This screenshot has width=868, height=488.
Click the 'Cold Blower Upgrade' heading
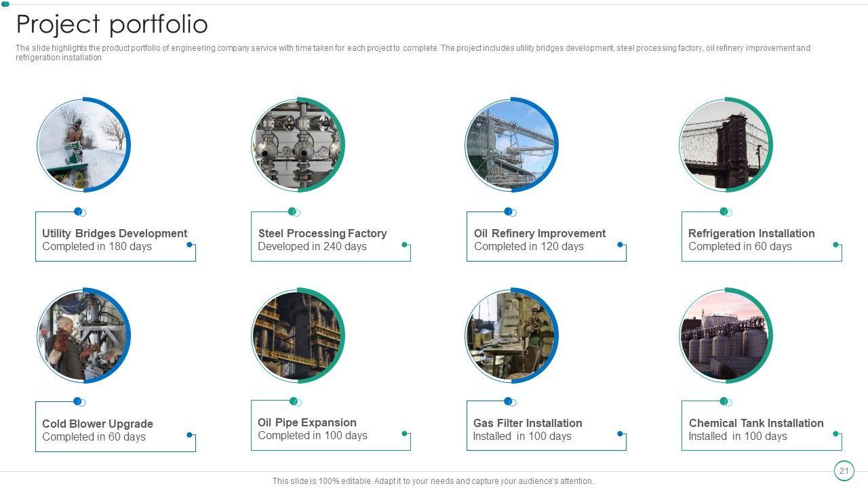(98, 424)
